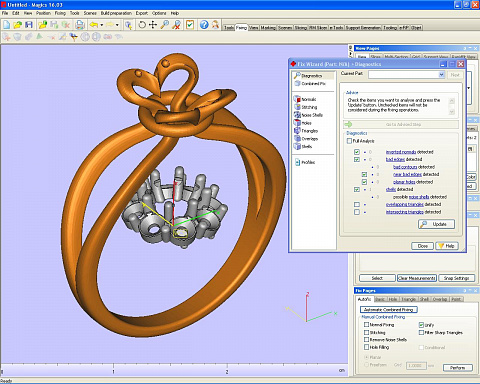The height and width of the screenshot is (384, 480).
Task: Enable the Full Analysis checkbox
Action: (349, 141)
